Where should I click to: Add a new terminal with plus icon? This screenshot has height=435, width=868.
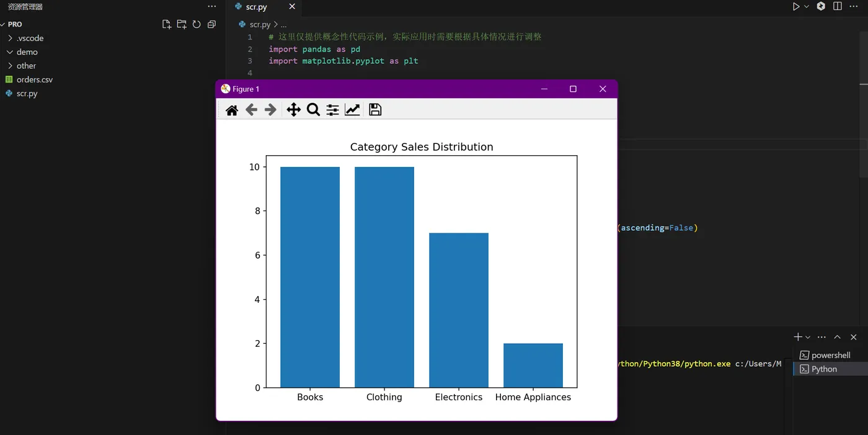798,337
